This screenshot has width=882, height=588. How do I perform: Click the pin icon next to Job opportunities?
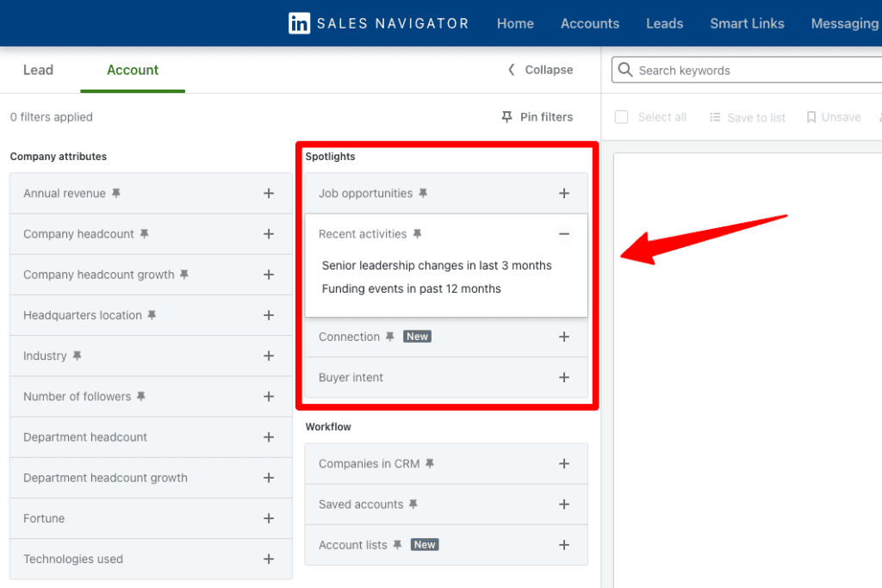(x=423, y=193)
